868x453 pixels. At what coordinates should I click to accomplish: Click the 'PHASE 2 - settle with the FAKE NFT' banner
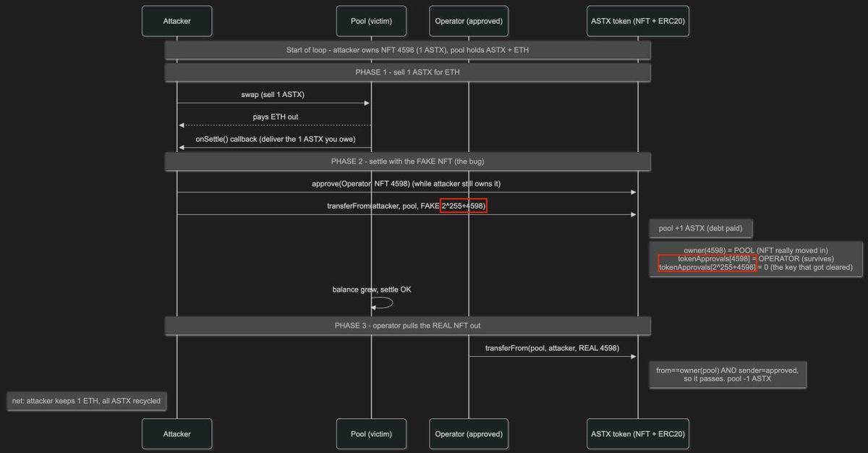(408, 161)
